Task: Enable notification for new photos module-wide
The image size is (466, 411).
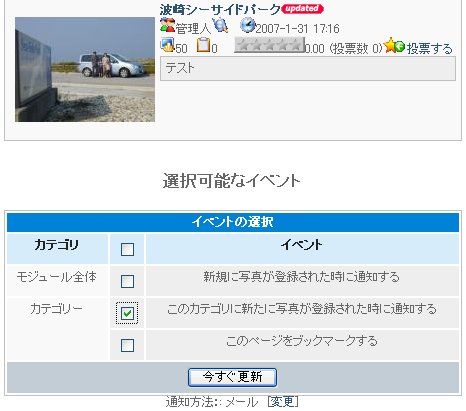Action: [x=127, y=281]
